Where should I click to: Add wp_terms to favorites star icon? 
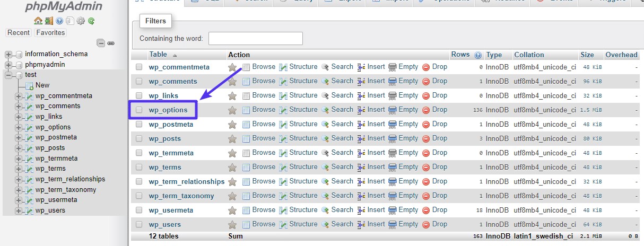[232, 168]
